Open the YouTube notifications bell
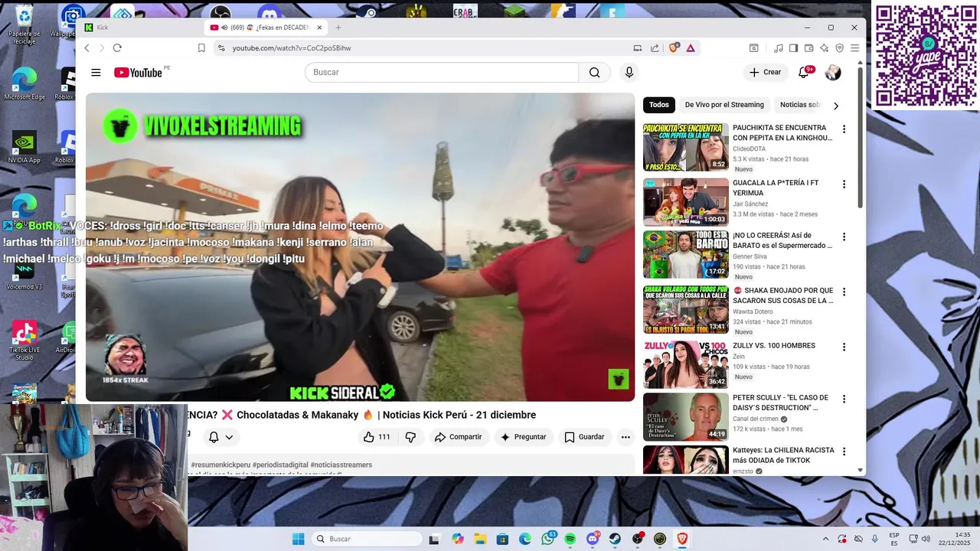 coord(803,72)
